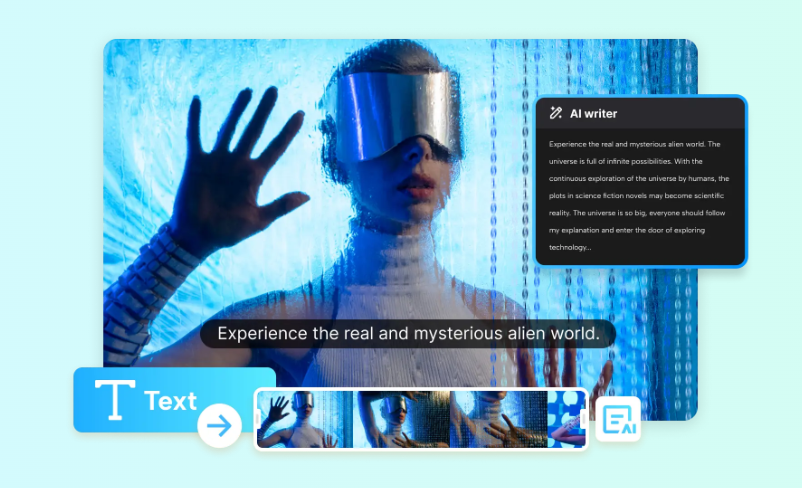The image size is (802, 488).
Task: Select second timeline thumbnail with visor close-up
Action: [402, 419]
